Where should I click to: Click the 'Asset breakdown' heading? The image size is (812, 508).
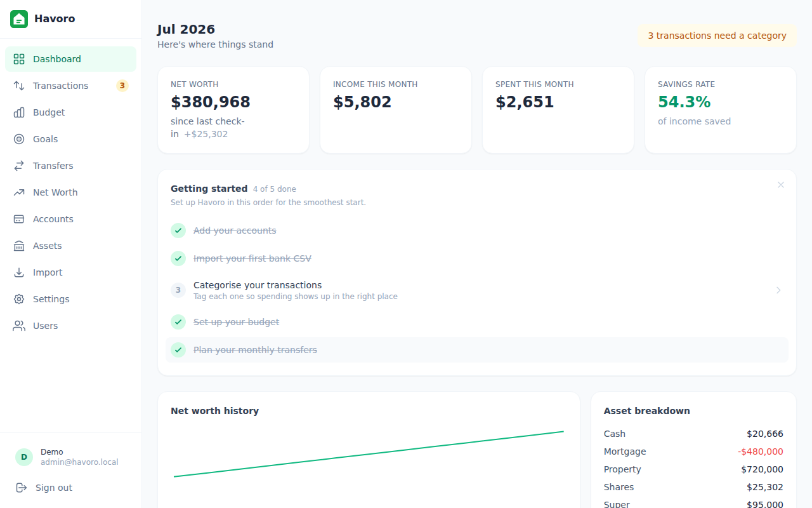click(x=647, y=411)
